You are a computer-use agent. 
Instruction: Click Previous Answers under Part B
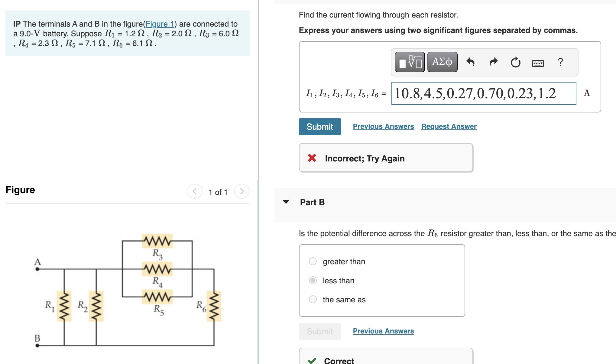coord(383,331)
